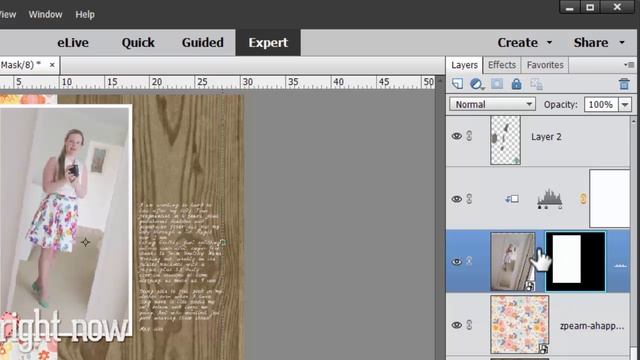Open the Opacity slider dropdown arrow

click(x=625, y=104)
